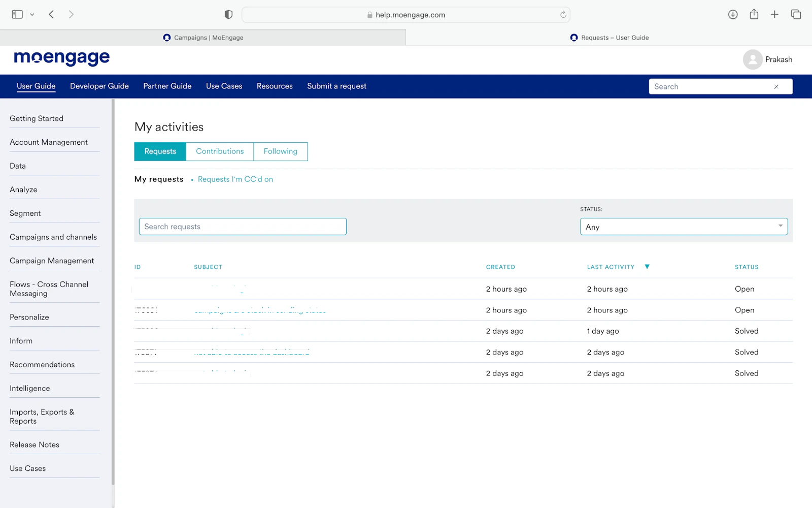Show downloads via the download icon

click(733, 15)
